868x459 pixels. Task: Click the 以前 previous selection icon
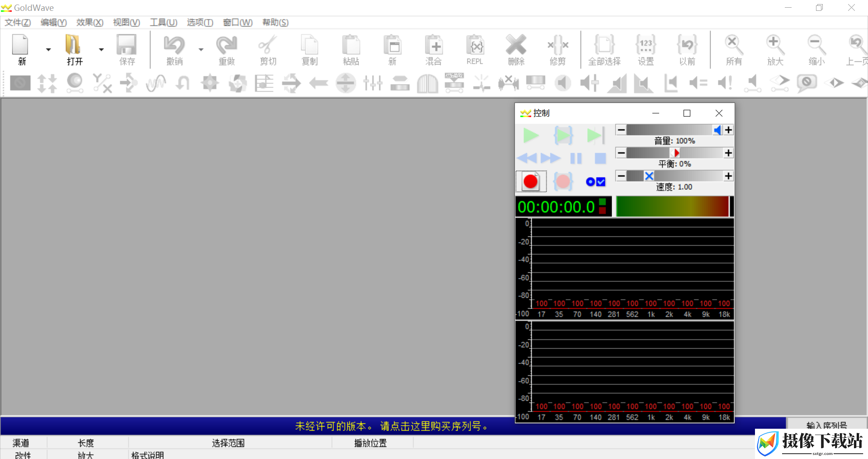pyautogui.click(x=687, y=49)
